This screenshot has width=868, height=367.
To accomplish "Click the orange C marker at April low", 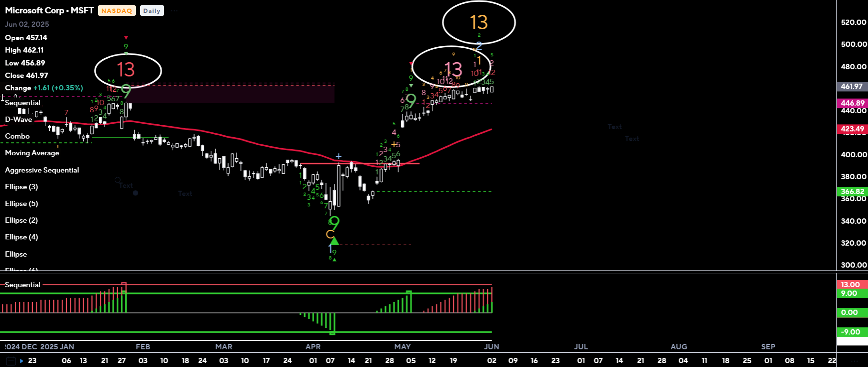I will click(x=330, y=234).
